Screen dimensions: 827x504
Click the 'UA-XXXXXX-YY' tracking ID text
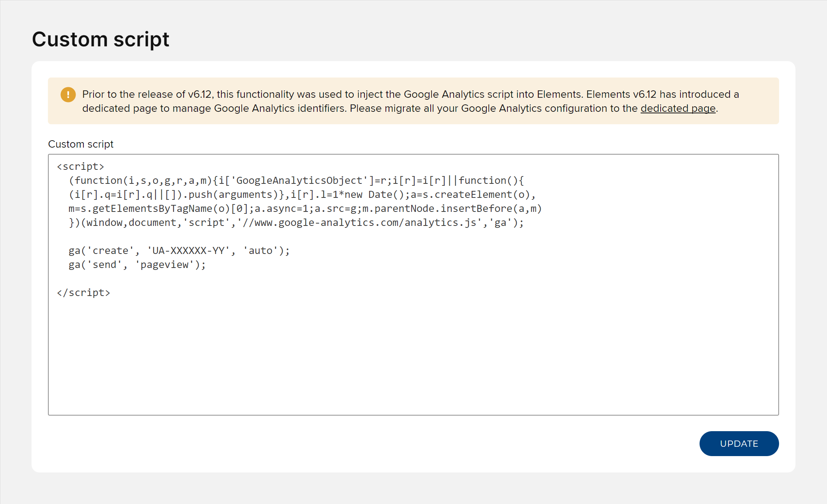[189, 251]
